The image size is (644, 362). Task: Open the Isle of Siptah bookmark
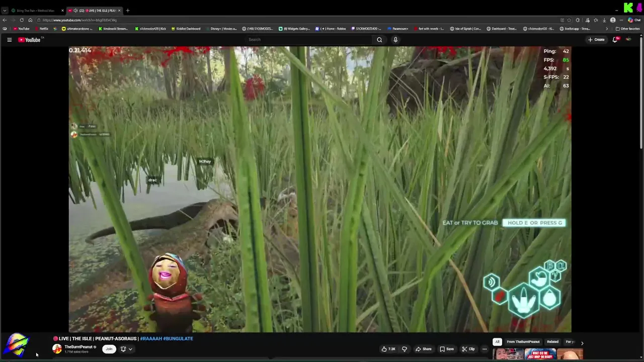(x=465, y=29)
